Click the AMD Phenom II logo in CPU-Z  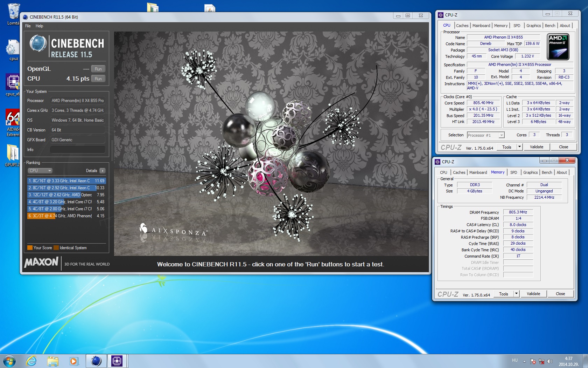(558, 47)
